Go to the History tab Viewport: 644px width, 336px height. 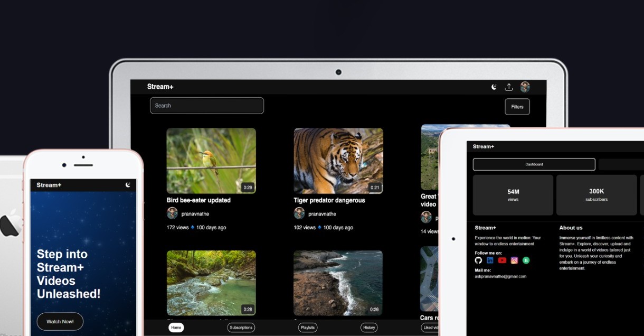click(x=369, y=328)
